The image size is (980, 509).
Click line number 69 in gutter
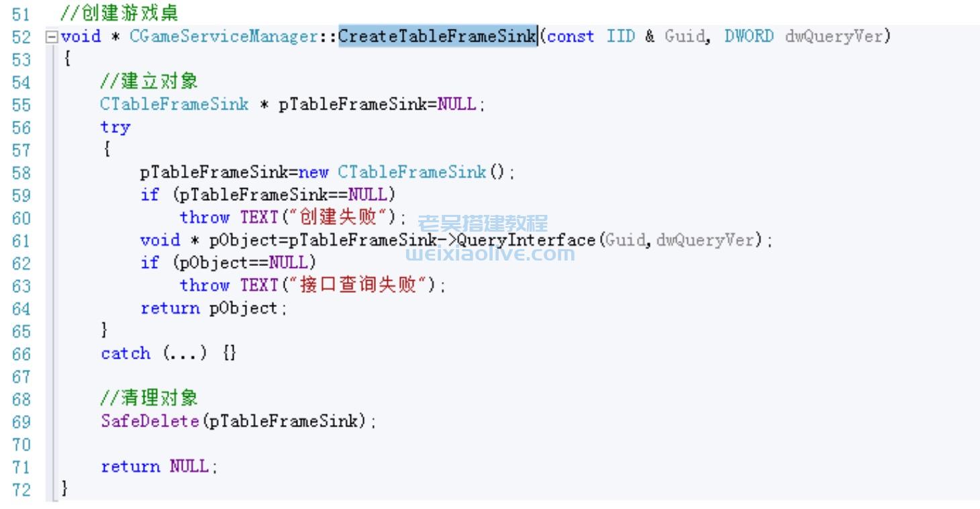(21, 422)
